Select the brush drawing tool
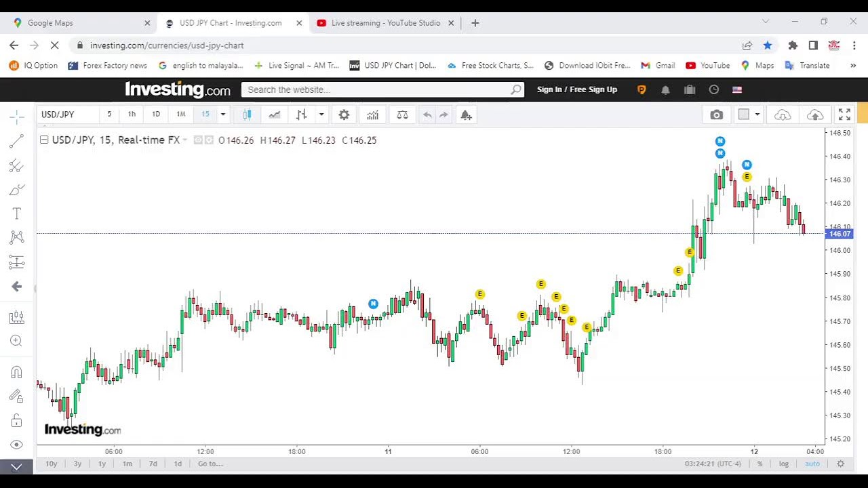Image resolution: width=868 pixels, height=488 pixels. (x=17, y=190)
